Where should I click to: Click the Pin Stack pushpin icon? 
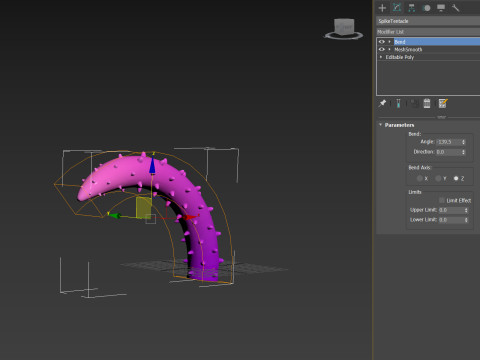[x=383, y=103]
